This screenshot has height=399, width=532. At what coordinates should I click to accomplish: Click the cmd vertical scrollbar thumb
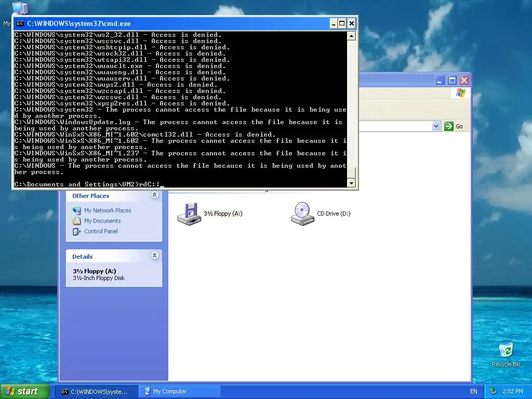351,172
